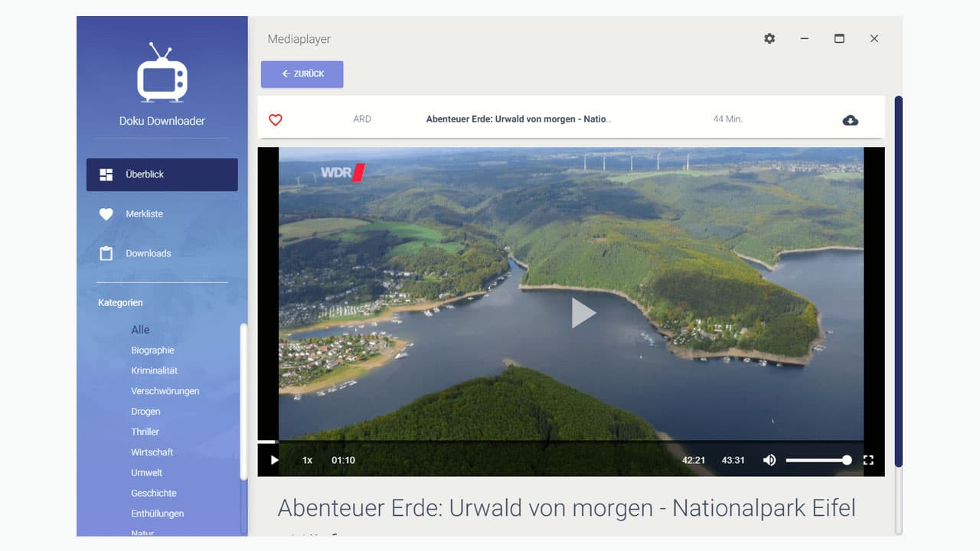Image resolution: width=980 pixels, height=551 pixels.
Task: Enter fullscreen mode in the video player
Action: (x=868, y=460)
